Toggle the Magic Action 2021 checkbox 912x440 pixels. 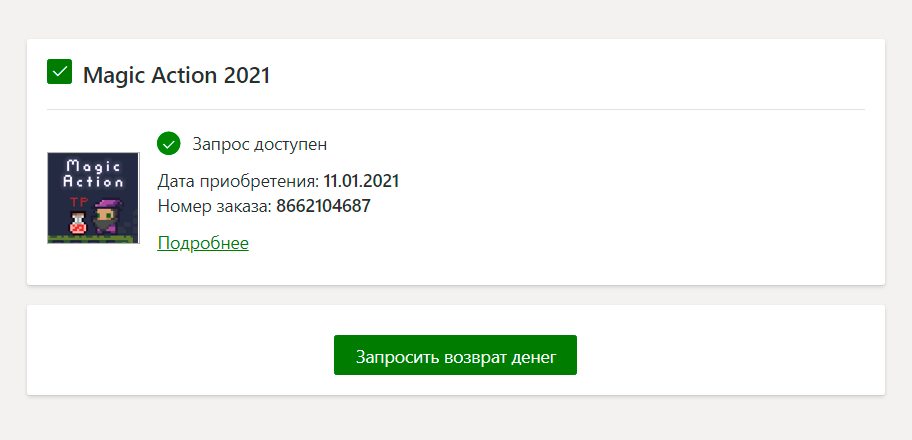59,72
